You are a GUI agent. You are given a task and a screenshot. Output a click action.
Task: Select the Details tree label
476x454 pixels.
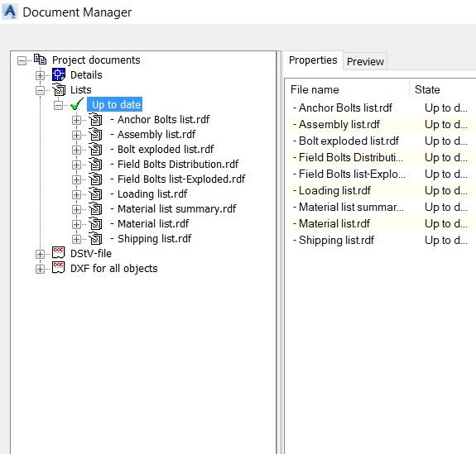86,75
